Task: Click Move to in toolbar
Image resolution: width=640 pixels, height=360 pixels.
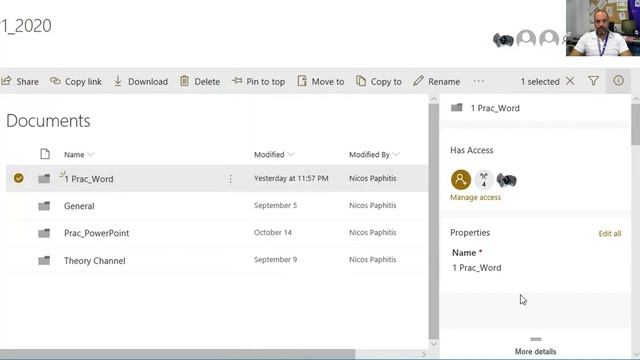Action: coord(320,81)
